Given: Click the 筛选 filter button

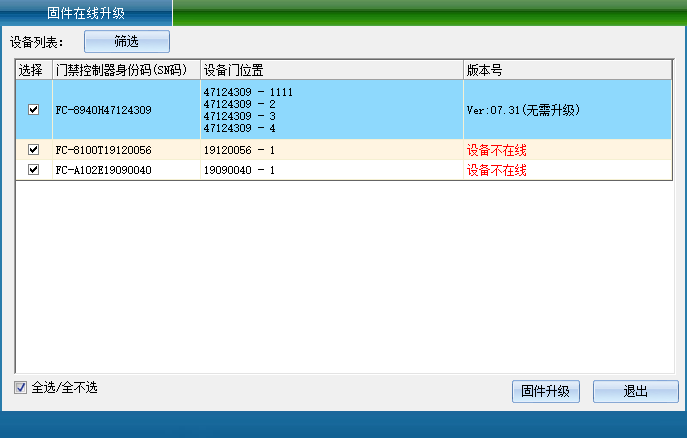Looking at the screenshot, I should pos(126,41).
